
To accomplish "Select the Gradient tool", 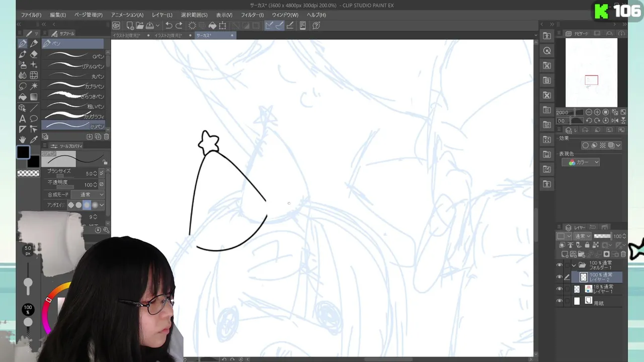I will click(34, 97).
